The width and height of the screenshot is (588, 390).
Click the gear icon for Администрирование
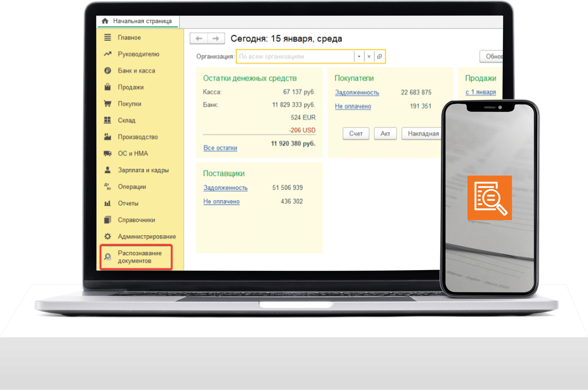pyautogui.click(x=107, y=236)
